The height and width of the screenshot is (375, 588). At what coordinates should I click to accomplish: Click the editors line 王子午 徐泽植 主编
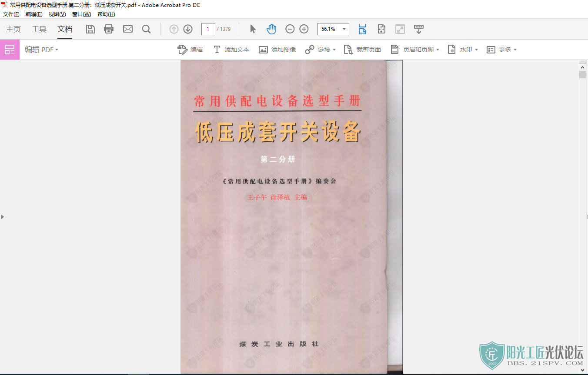(277, 197)
